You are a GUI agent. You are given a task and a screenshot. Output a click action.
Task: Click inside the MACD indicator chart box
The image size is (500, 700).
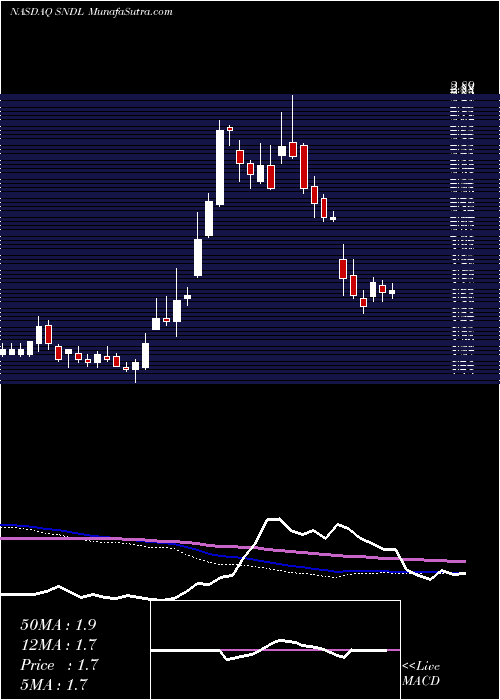click(275, 650)
